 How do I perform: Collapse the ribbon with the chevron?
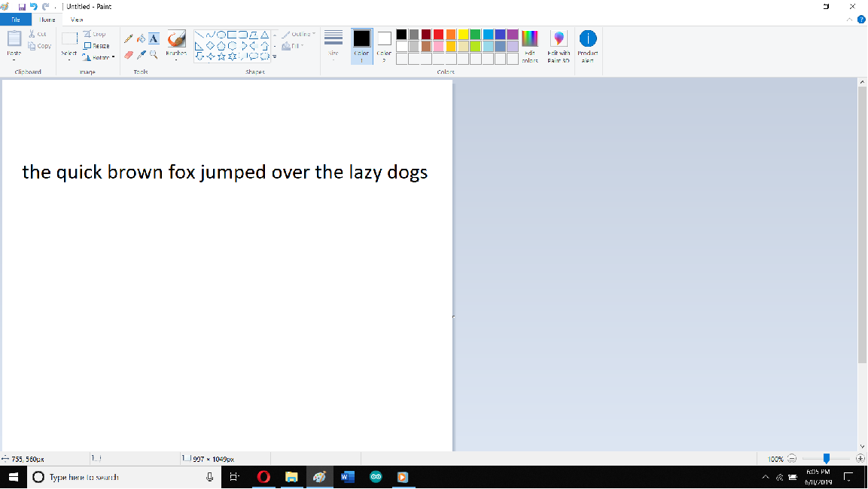850,20
